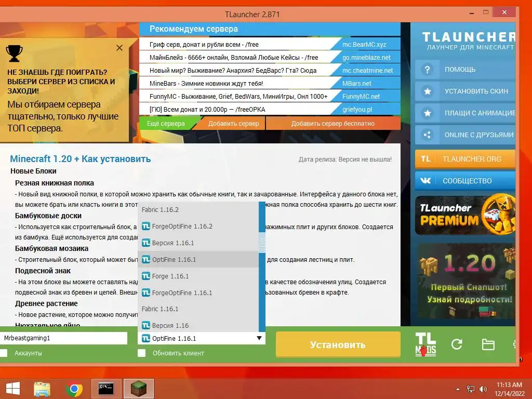
Task: Open the game folder icon
Action: tap(488, 344)
